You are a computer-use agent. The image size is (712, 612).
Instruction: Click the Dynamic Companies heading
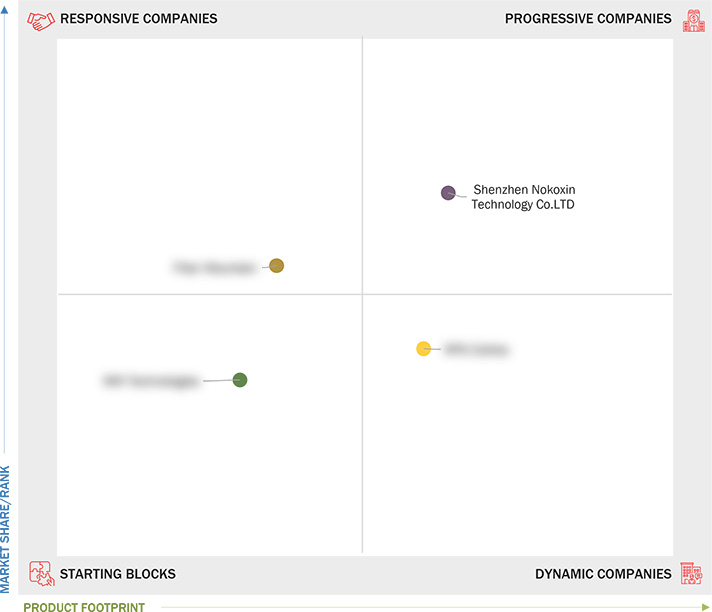coord(603,574)
